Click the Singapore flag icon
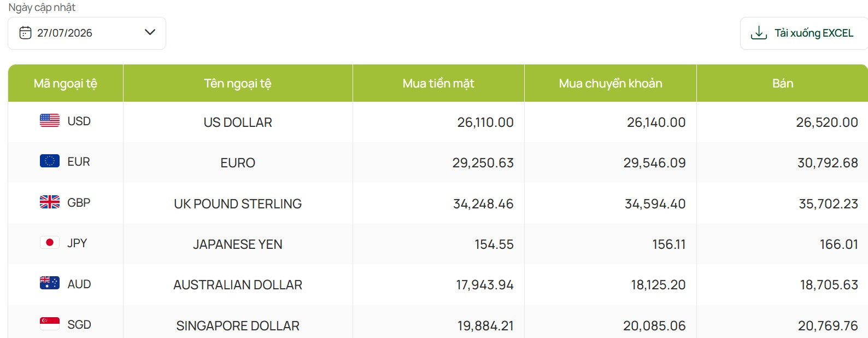 point(50,324)
